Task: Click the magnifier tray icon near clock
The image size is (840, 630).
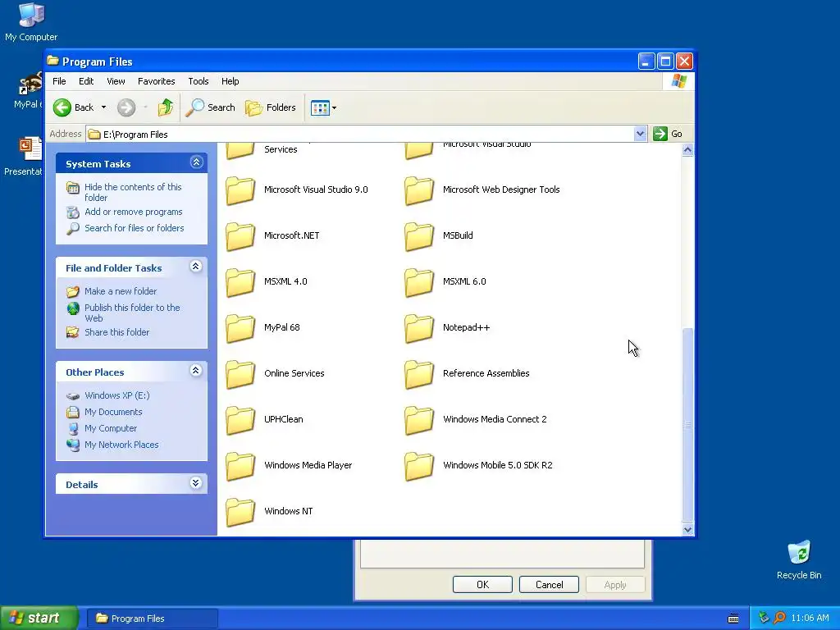Action: click(x=779, y=619)
